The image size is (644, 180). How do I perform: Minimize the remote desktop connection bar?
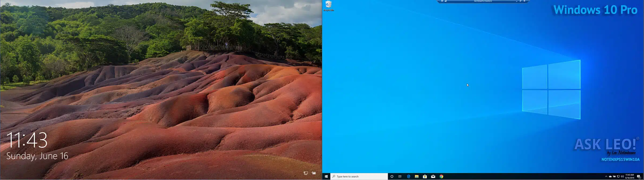click(517, 1)
